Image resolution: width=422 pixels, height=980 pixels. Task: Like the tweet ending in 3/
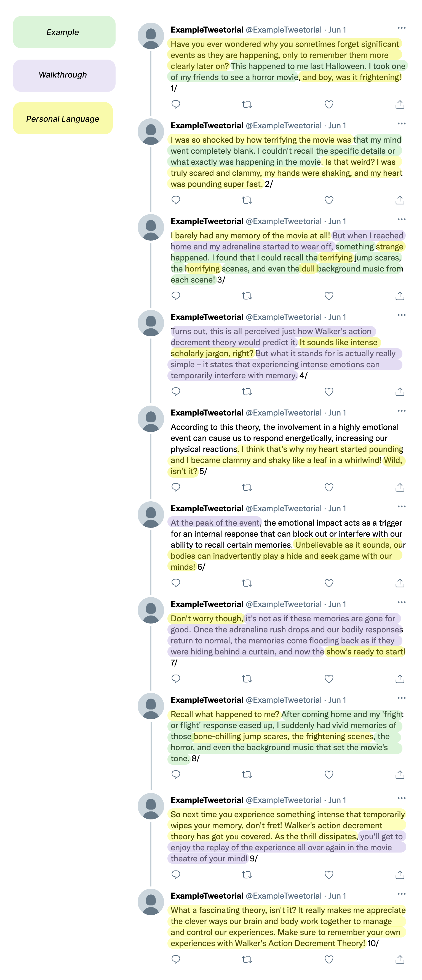[329, 296]
